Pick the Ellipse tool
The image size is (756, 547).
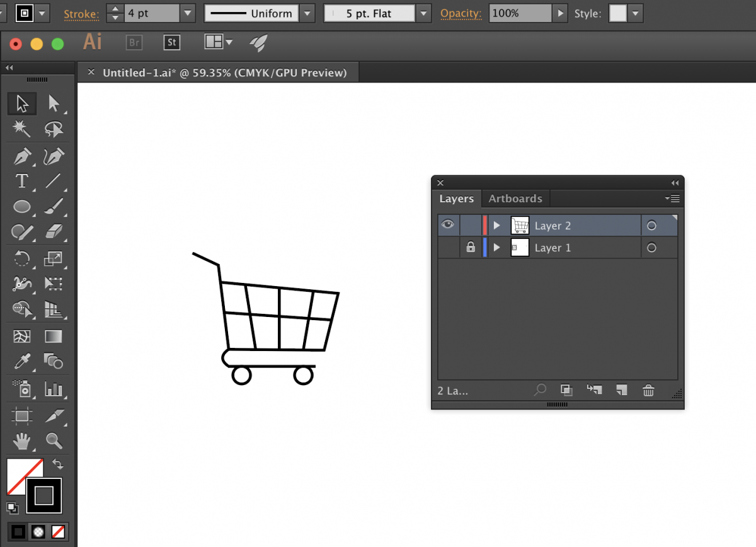(x=22, y=207)
